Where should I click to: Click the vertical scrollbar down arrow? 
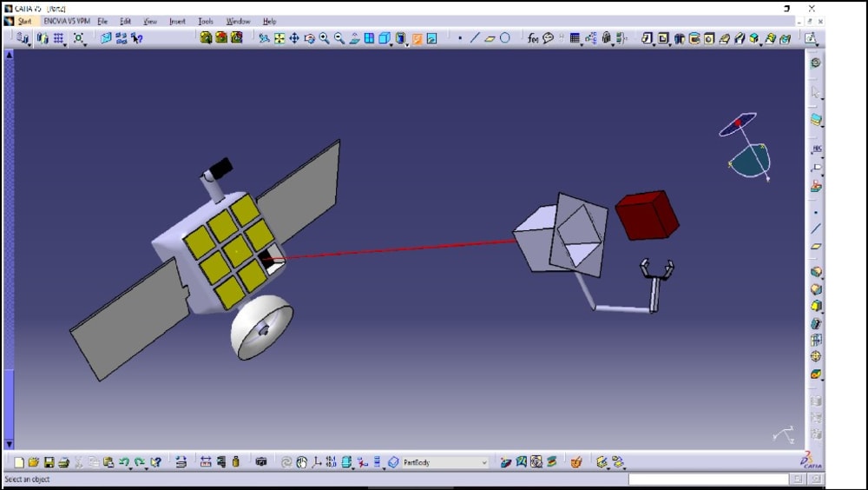9,444
